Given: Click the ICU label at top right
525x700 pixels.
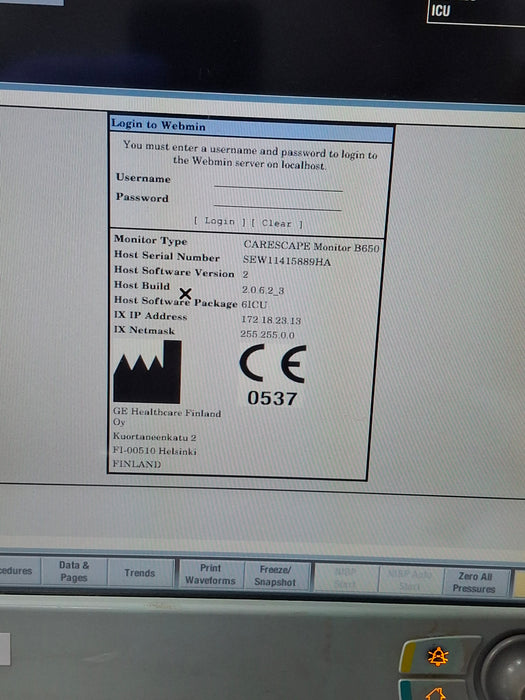Looking at the screenshot, I should coord(441,10).
